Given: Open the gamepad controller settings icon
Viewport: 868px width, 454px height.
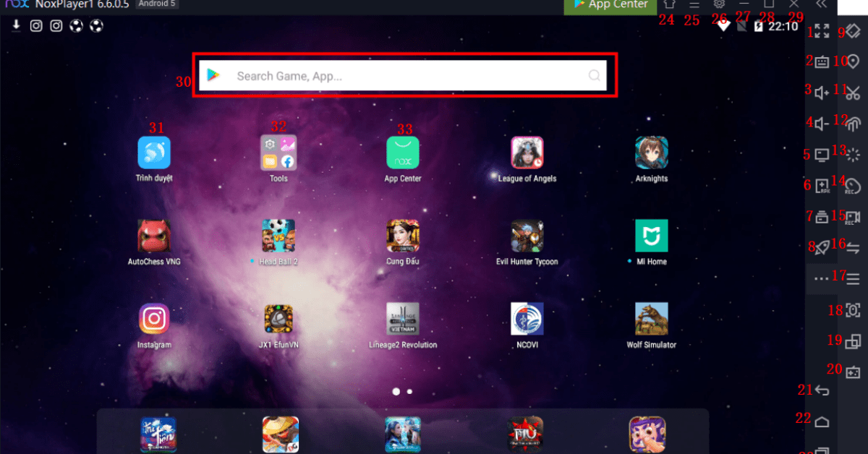Looking at the screenshot, I should pos(854,372).
